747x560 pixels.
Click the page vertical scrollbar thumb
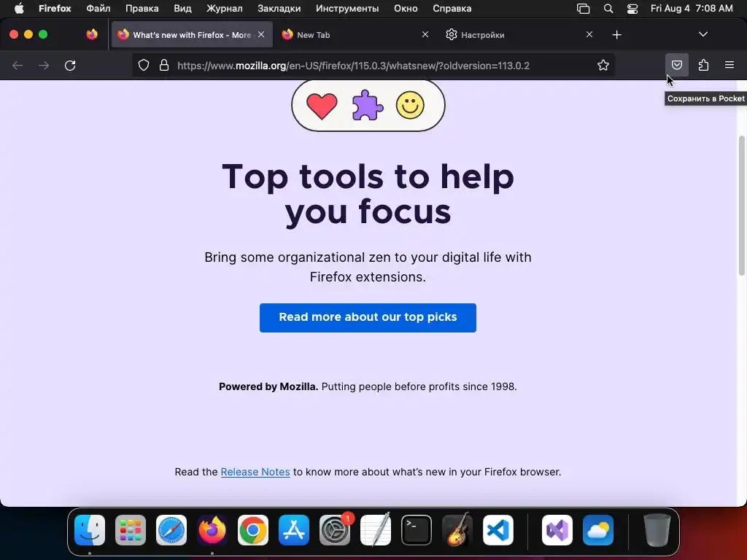[741, 205]
